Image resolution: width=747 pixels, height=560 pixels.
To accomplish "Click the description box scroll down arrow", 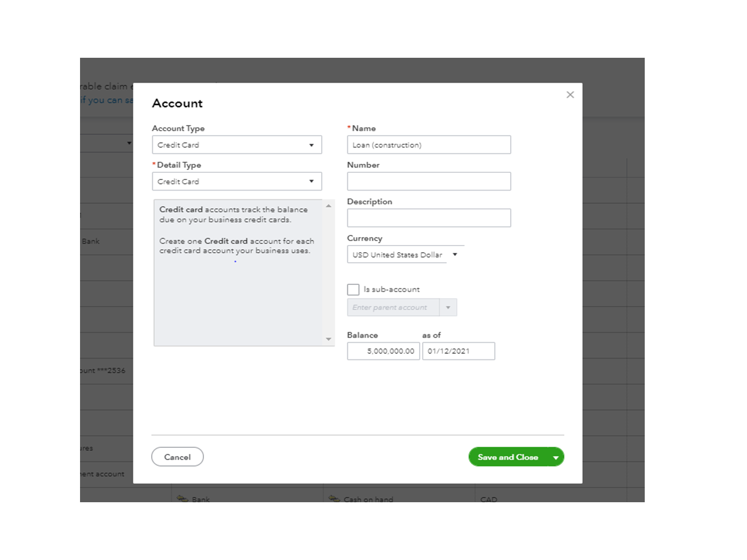I will click(328, 339).
